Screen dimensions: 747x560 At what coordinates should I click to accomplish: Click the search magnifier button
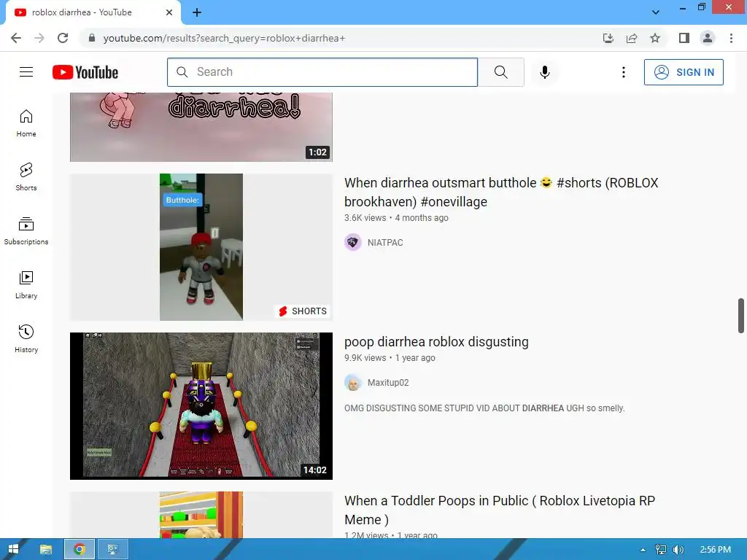pos(500,72)
